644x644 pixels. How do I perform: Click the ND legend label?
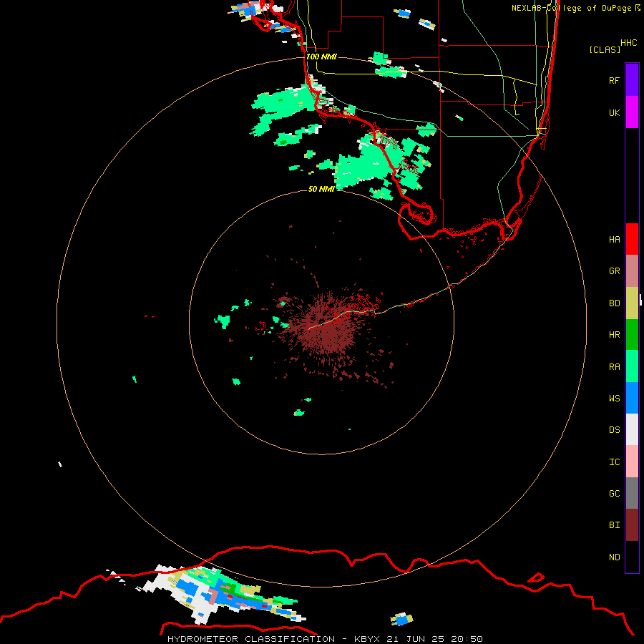tap(614, 557)
